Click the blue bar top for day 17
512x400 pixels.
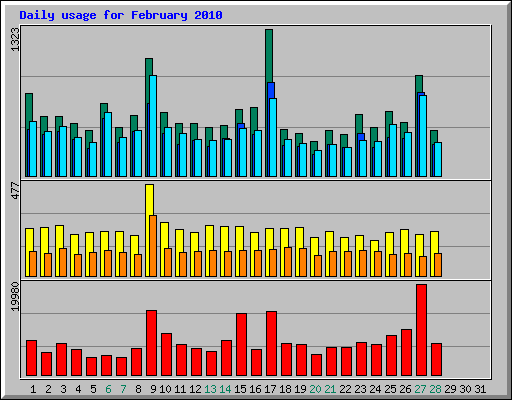(x=271, y=90)
